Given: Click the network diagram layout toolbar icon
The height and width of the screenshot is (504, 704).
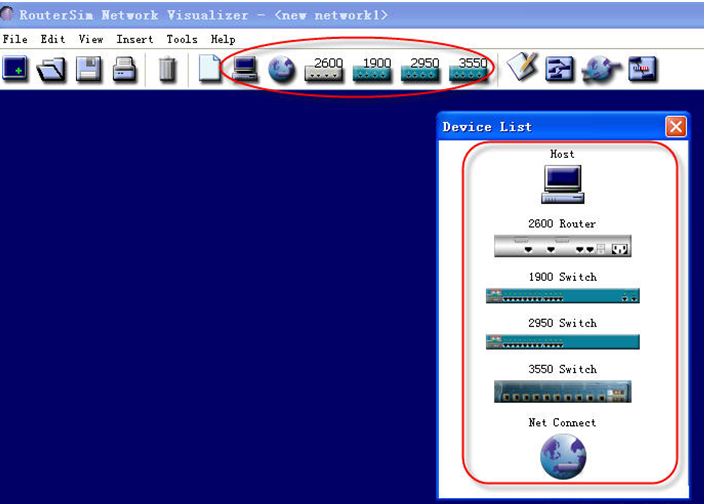Looking at the screenshot, I should pyautogui.click(x=559, y=69).
